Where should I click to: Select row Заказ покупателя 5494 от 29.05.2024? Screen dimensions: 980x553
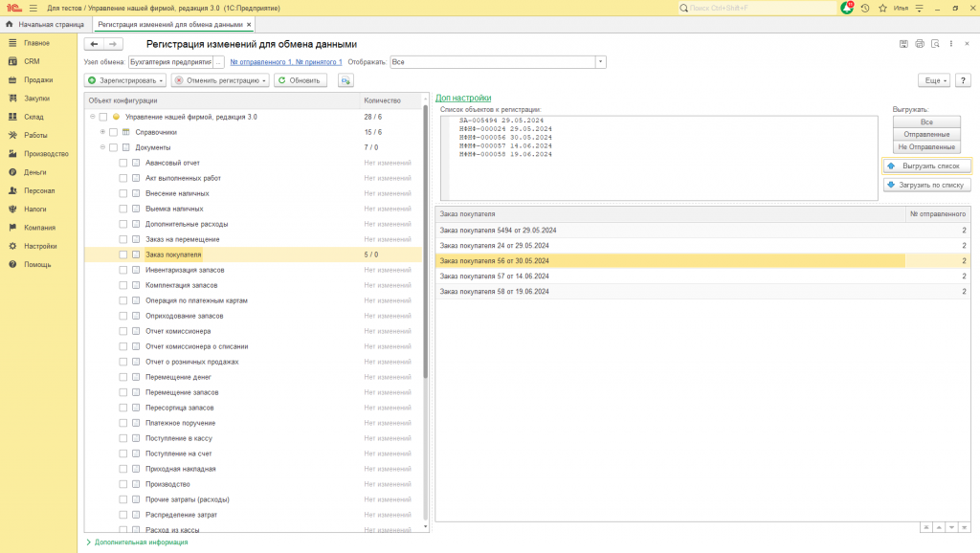[702, 230]
